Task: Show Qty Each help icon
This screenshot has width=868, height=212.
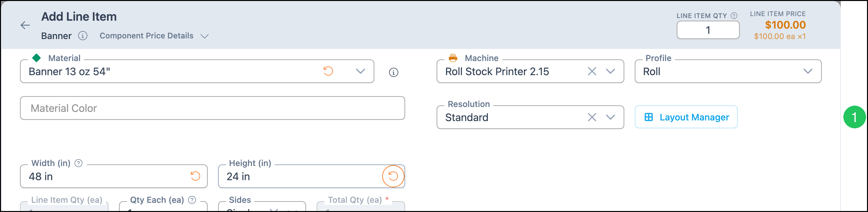Action: click(x=192, y=200)
